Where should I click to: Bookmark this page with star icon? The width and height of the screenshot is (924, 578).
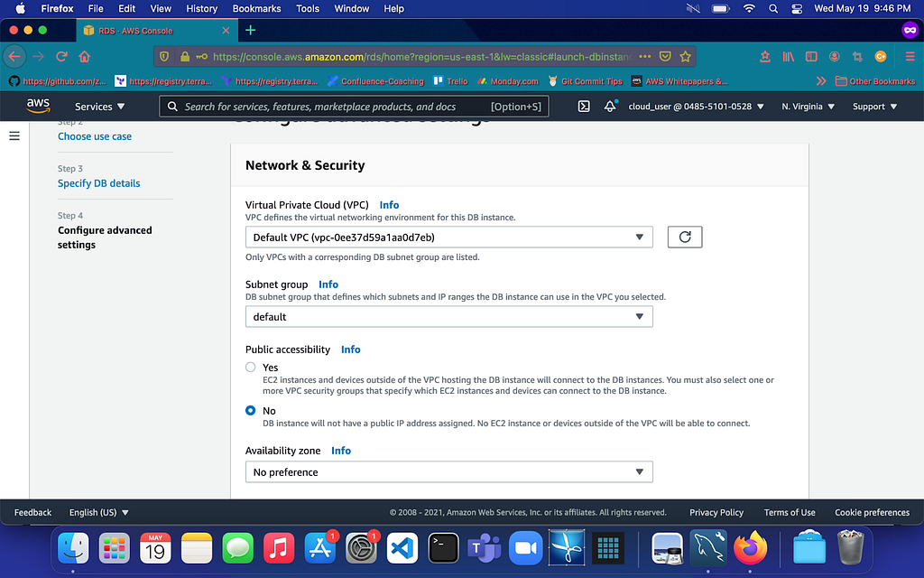click(685, 57)
